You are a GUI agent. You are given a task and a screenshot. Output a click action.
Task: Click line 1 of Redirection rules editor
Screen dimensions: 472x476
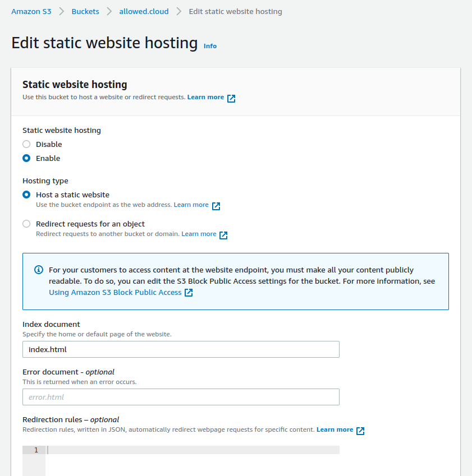pyautogui.click(x=191, y=450)
